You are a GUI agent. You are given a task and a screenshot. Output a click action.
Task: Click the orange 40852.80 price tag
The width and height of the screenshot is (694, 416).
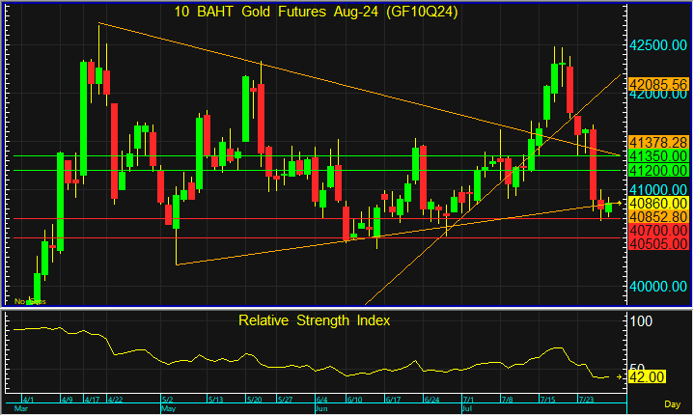[x=657, y=216]
